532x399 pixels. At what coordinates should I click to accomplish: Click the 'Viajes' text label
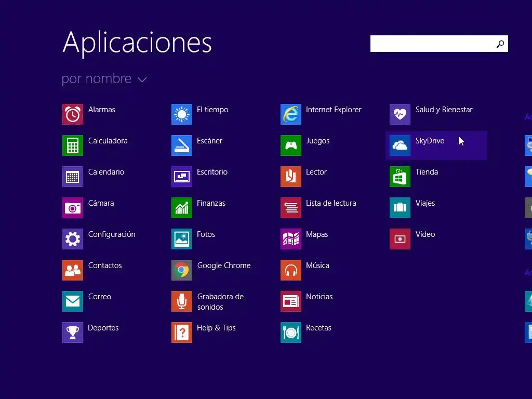click(425, 203)
